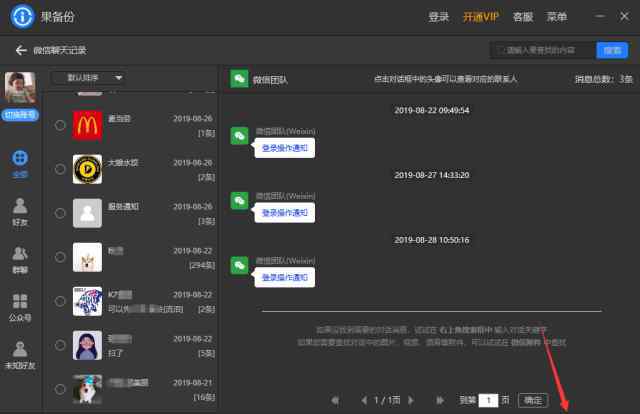Select radio button for cartoon girl chat
Image resolution: width=640 pixels, height=414 pixels.
[60, 345]
